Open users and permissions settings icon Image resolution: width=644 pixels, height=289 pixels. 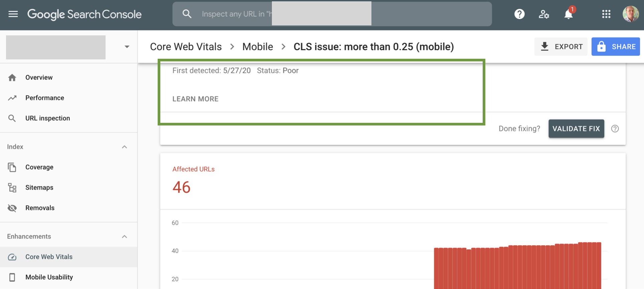point(544,14)
